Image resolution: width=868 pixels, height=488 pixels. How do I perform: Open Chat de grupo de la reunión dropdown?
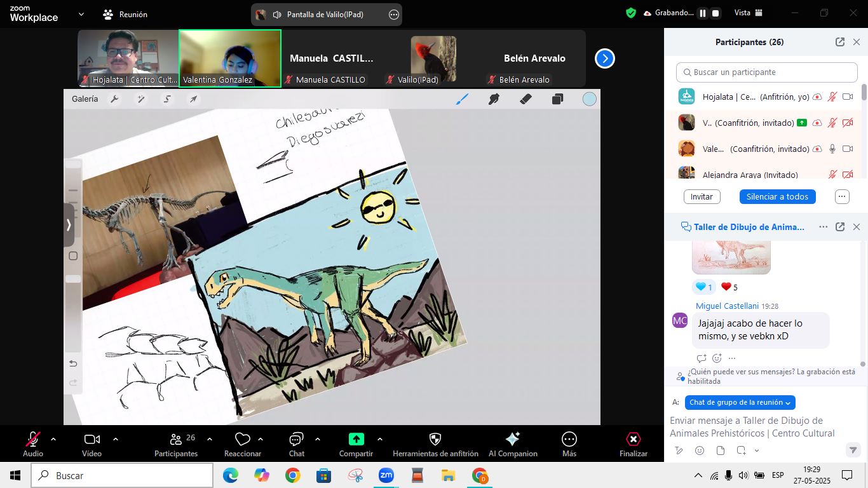(740, 402)
